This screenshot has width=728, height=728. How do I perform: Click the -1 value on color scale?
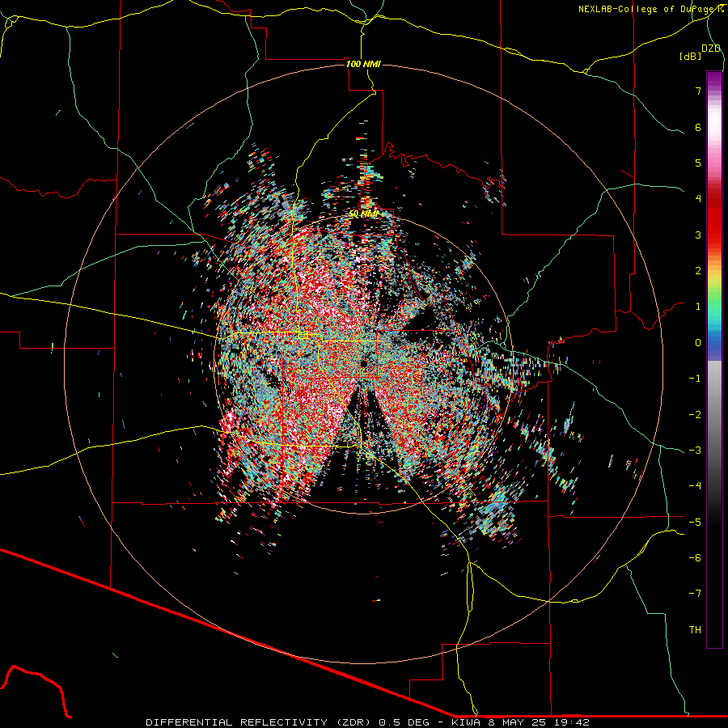(695, 379)
